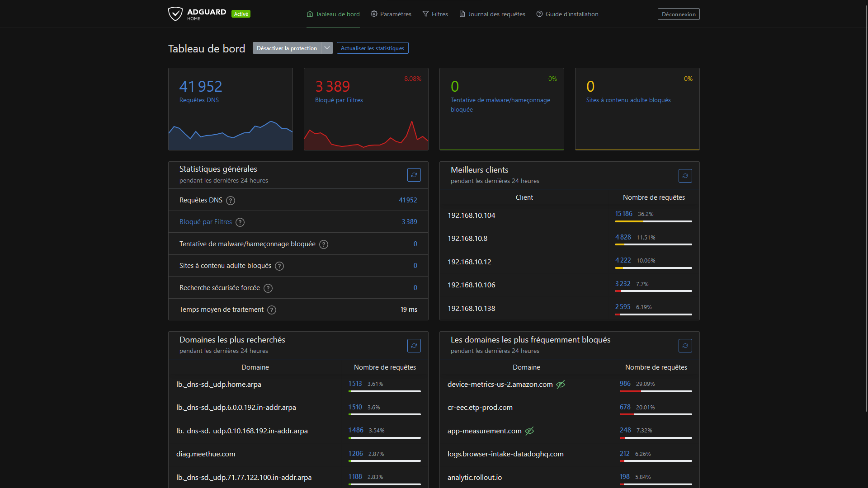Viewport: 868px width, 488px height.
Task: Click 4828 request count for 192.168.10.8
Action: pos(623,237)
